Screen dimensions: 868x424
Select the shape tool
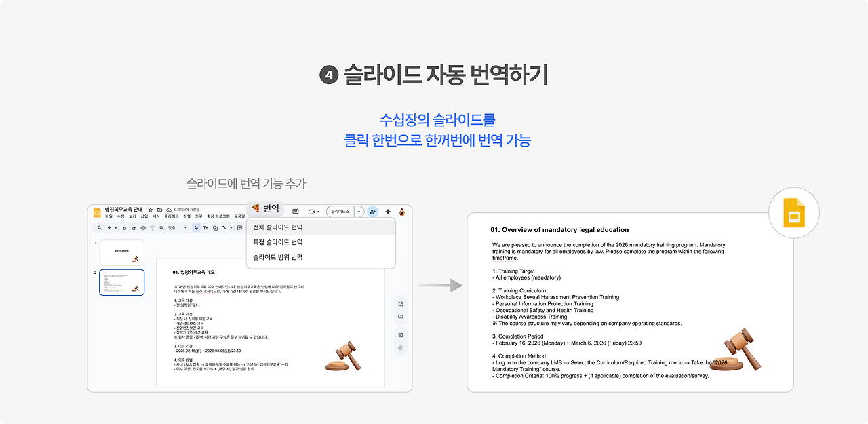click(x=215, y=228)
